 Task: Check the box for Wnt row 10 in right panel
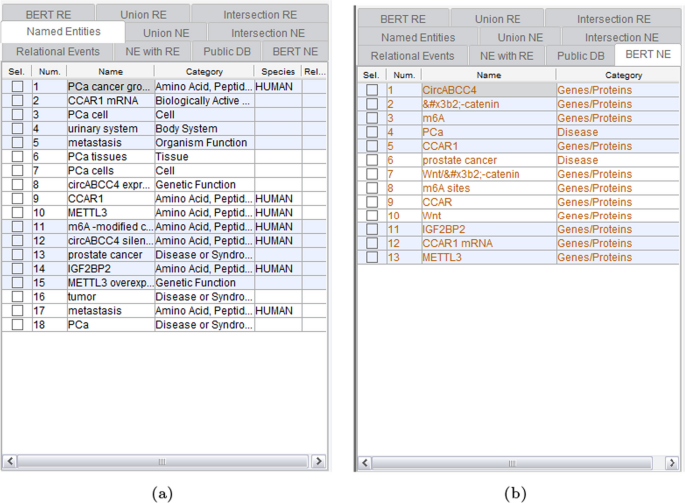372,215
